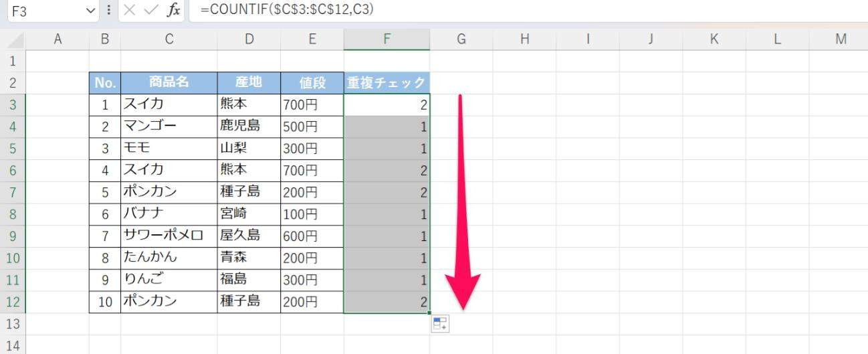The image size is (868, 354).
Task: Click the No. header cell
Action: [105, 83]
